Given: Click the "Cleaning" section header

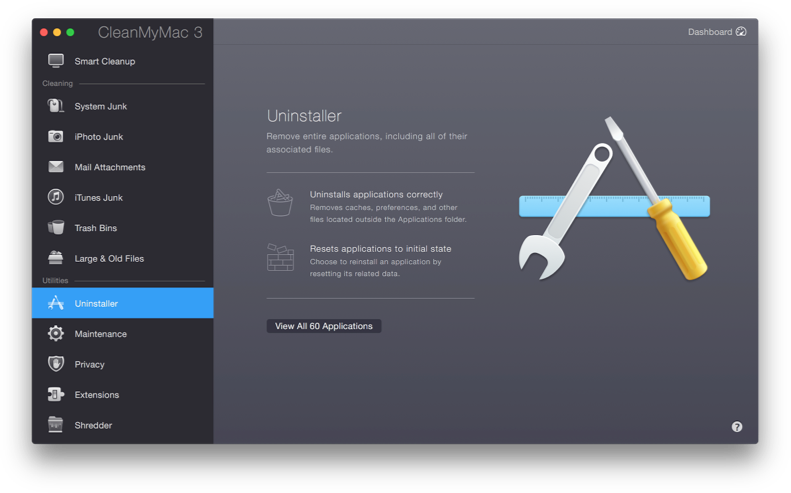Looking at the screenshot, I should [58, 83].
